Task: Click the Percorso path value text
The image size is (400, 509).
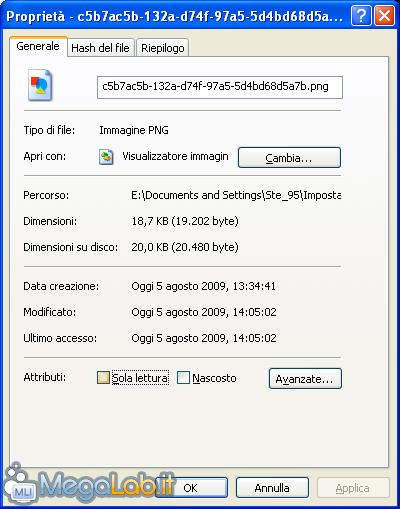Action: tap(236, 195)
